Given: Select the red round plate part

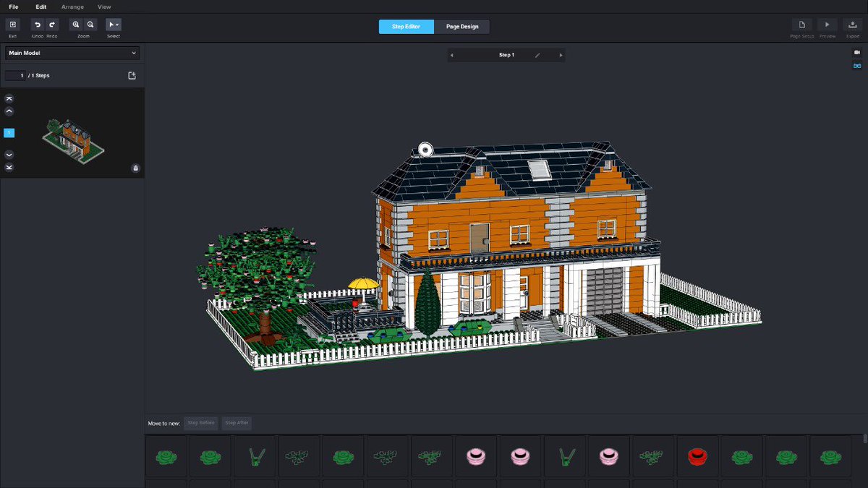Looking at the screenshot, I should [x=697, y=456].
